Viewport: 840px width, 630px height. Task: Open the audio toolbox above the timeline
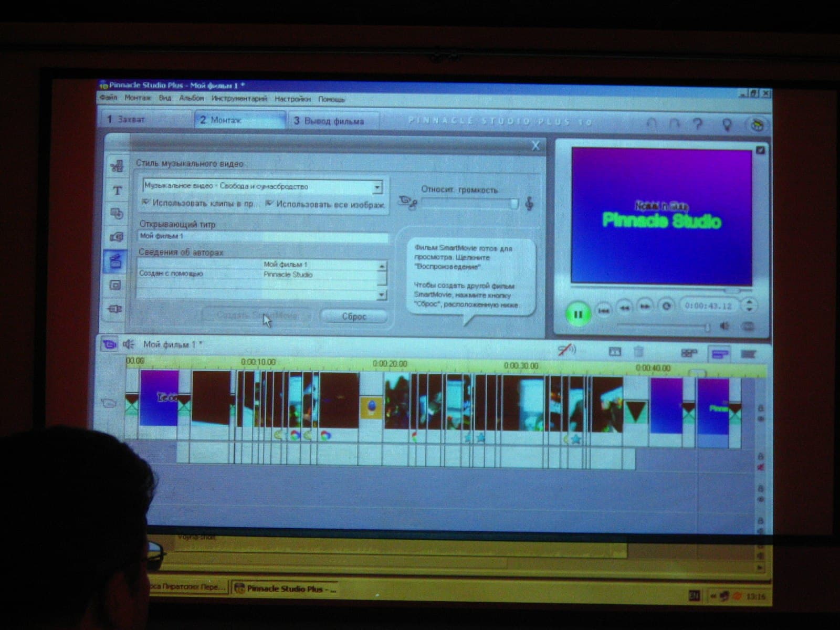pyautogui.click(x=129, y=344)
